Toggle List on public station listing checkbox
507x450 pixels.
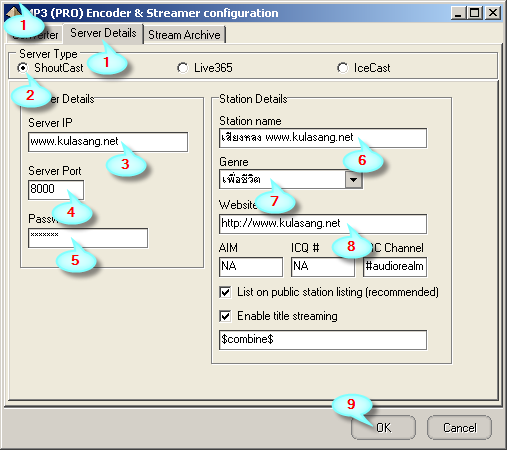click(225, 292)
